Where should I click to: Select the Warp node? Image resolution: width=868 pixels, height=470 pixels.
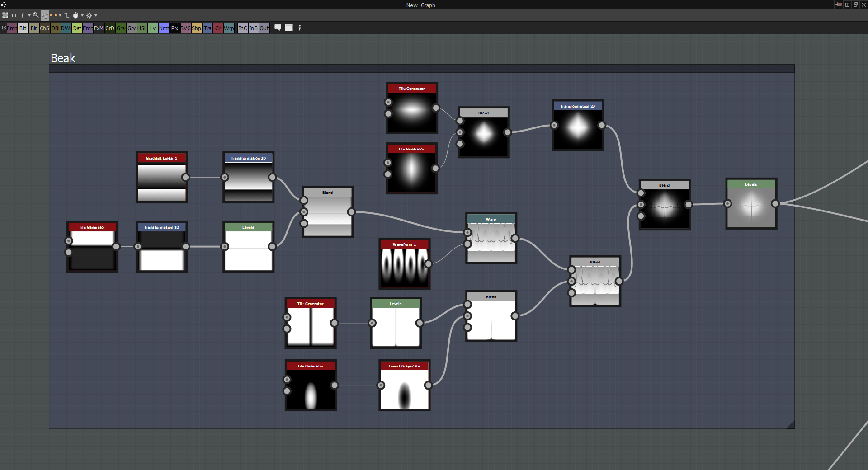coord(491,238)
